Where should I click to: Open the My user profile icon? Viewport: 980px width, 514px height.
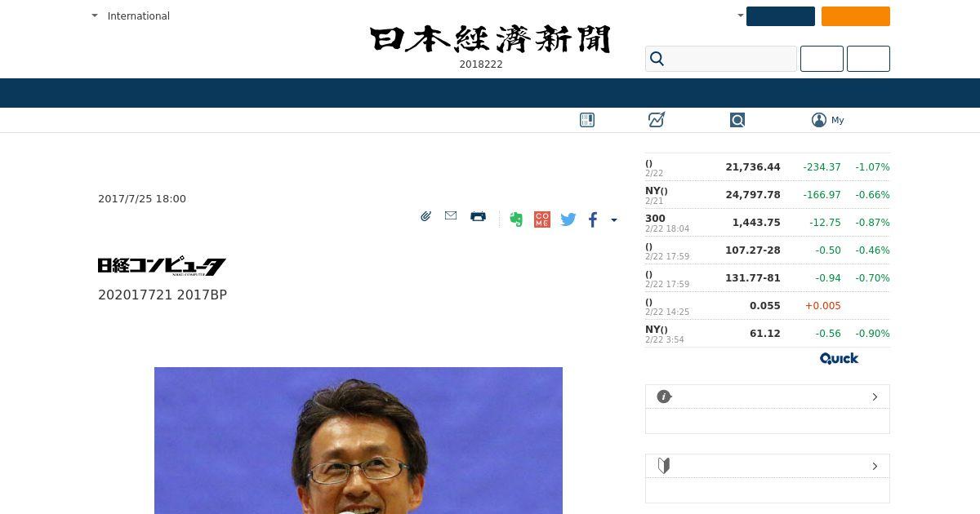819,120
